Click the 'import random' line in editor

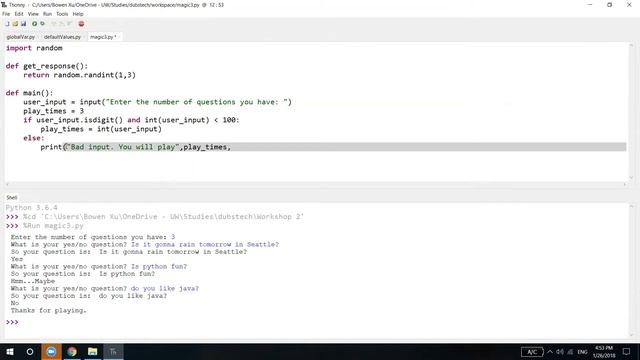tap(34, 48)
